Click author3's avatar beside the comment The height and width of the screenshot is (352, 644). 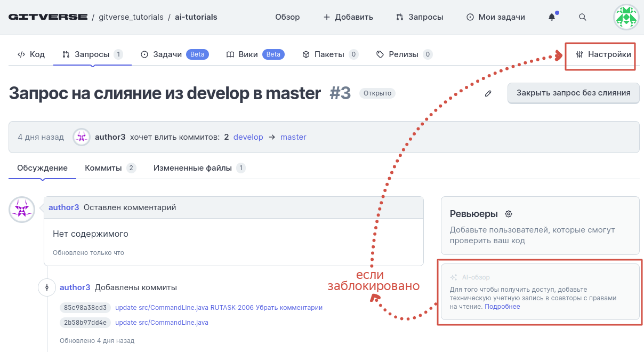pyautogui.click(x=22, y=210)
